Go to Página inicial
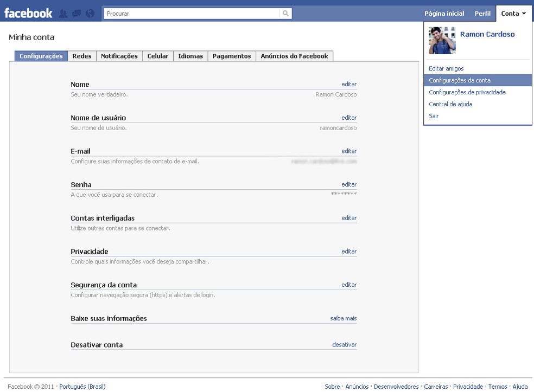This screenshot has height=392, width=534. coord(444,13)
